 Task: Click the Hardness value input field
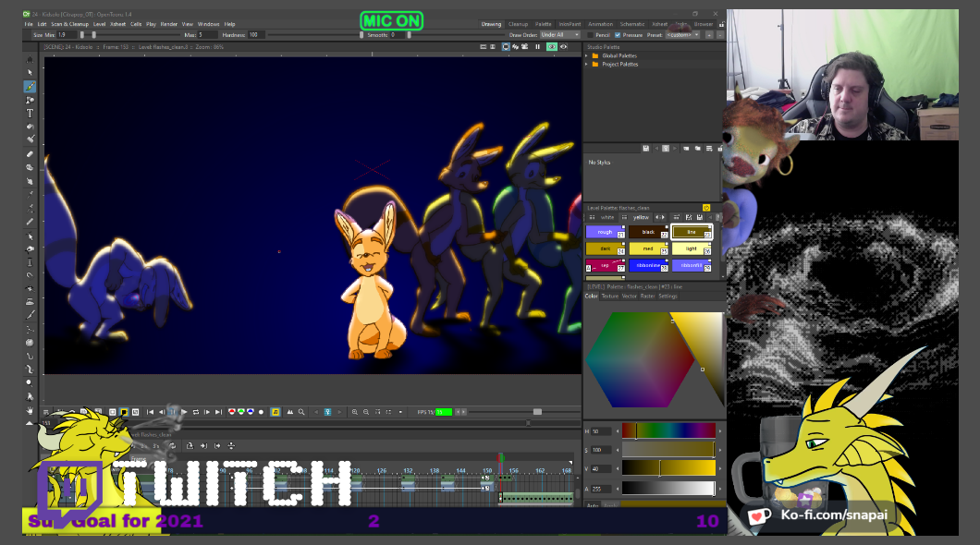click(x=256, y=35)
